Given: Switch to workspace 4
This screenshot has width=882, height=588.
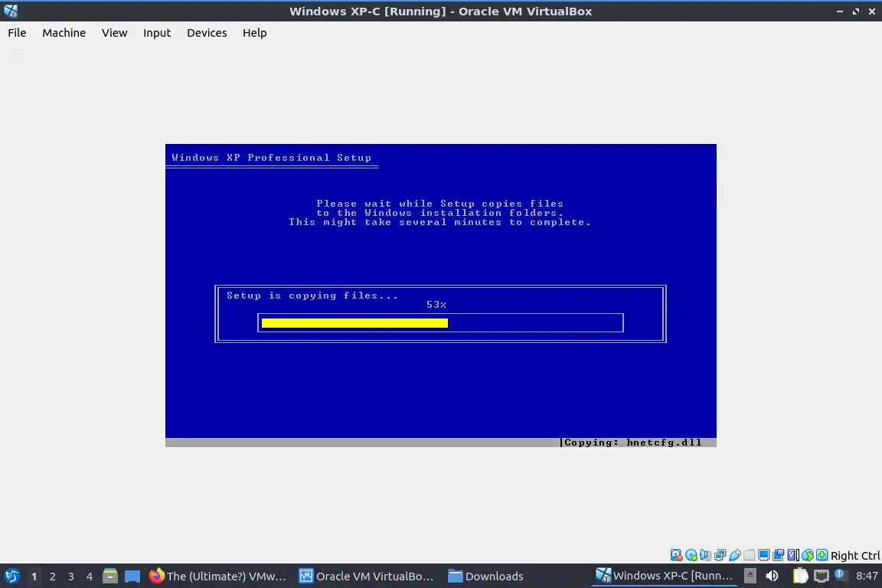Looking at the screenshot, I should pyautogui.click(x=90, y=577).
